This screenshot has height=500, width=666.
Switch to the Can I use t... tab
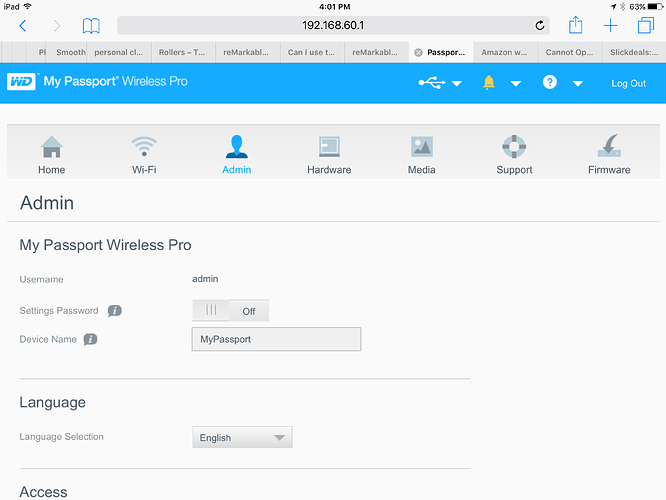coord(312,52)
